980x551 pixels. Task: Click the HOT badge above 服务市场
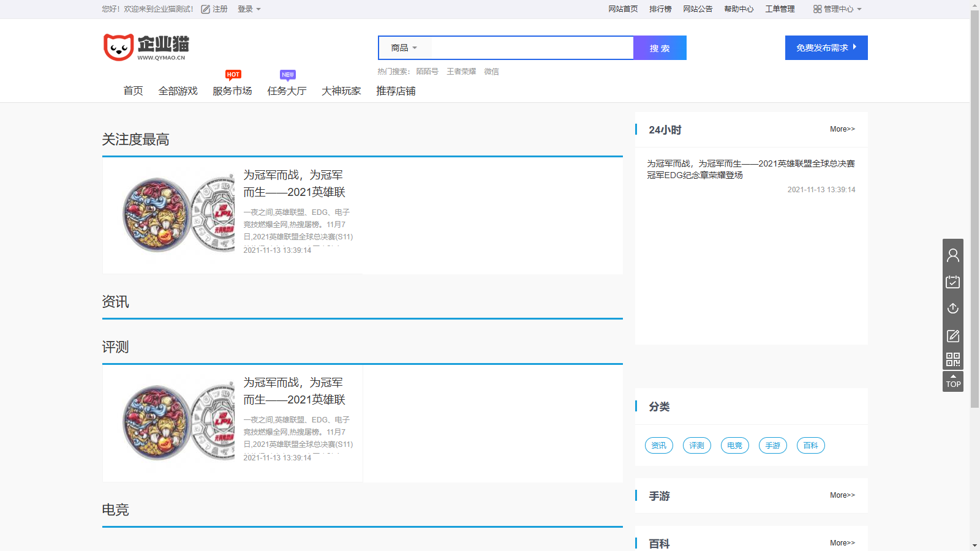coord(233,74)
